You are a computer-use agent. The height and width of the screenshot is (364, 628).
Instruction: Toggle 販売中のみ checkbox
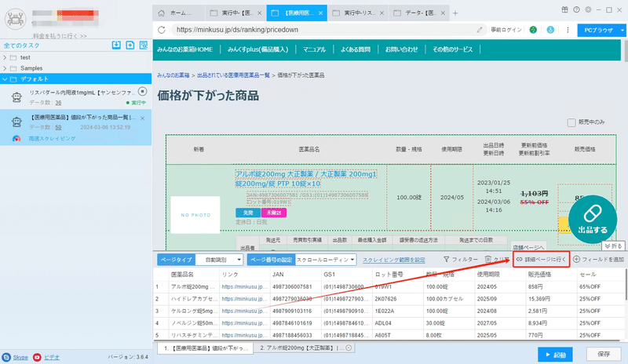coord(571,122)
